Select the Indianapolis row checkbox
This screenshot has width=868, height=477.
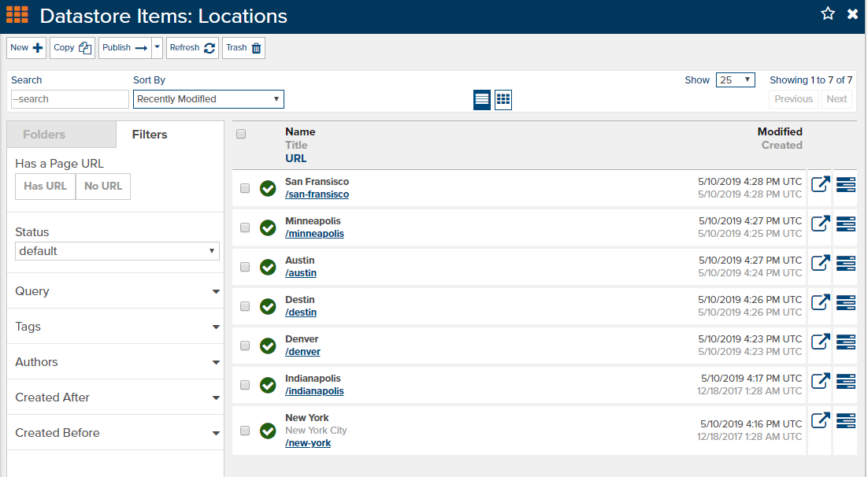(x=245, y=385)
